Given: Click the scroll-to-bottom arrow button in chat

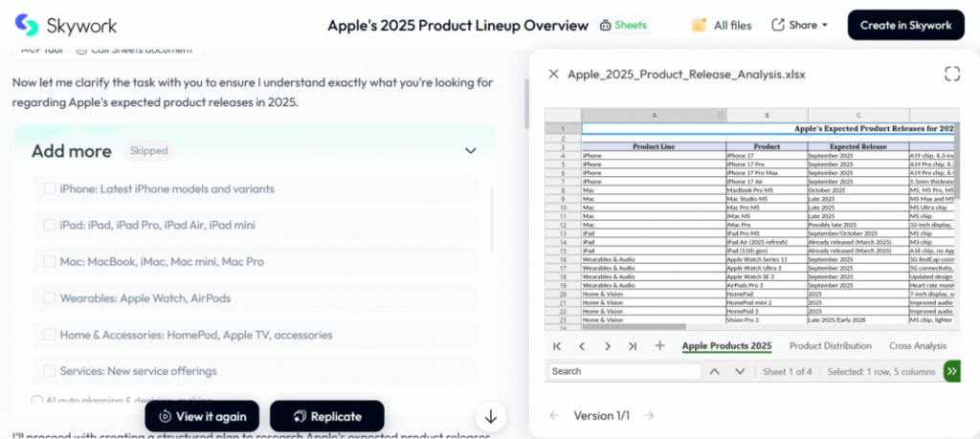Looking at the screenshot, I should point(491,416).
